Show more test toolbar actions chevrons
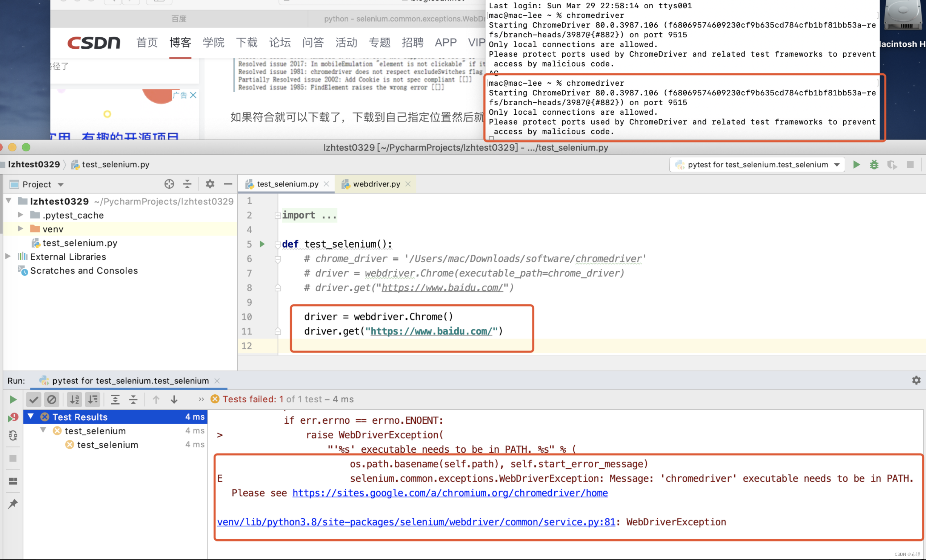926x560 pixels. [x=201, y=399]
